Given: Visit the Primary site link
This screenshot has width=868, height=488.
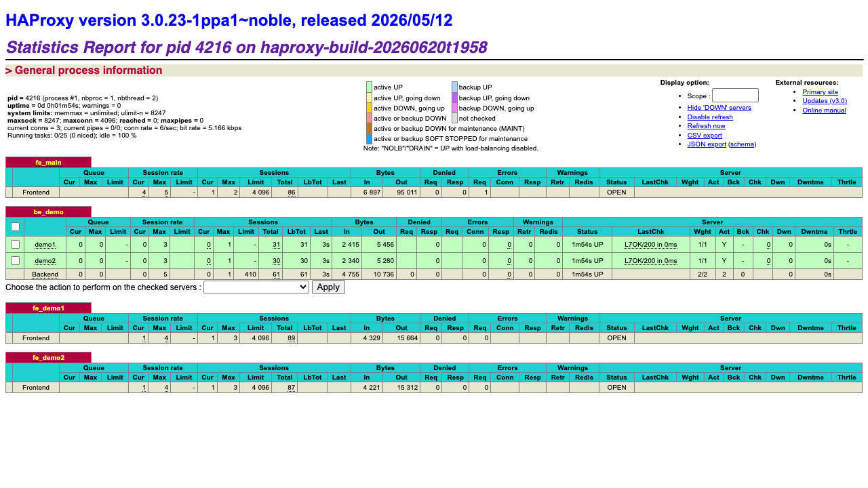Looking at the screenshot, I should click(x=820, y=92).
